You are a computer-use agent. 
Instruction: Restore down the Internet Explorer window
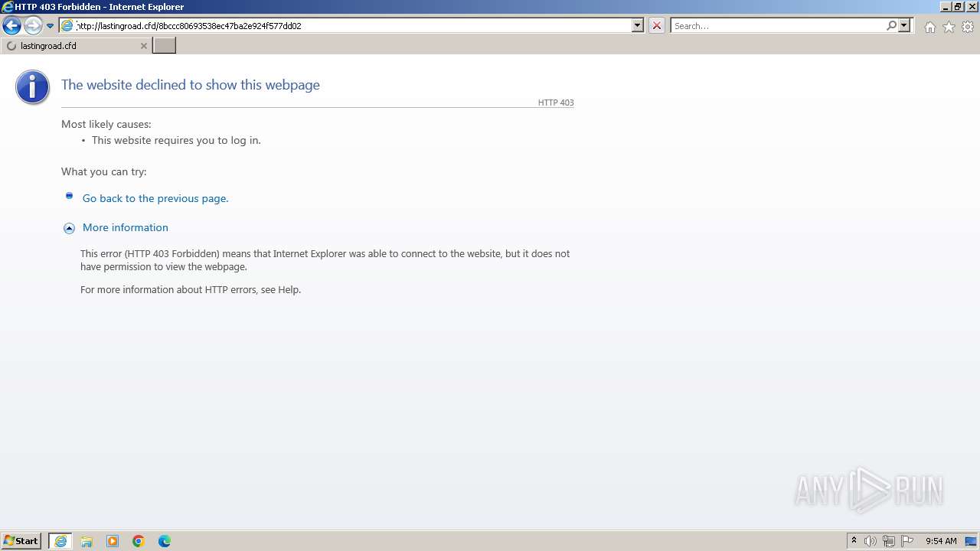pos(958,6)
